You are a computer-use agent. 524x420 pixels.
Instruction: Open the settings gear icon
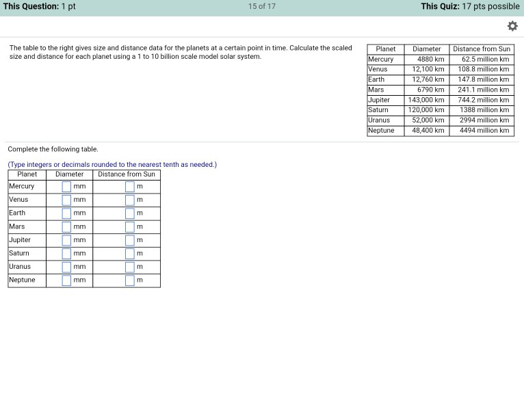[x=512, y=26]
